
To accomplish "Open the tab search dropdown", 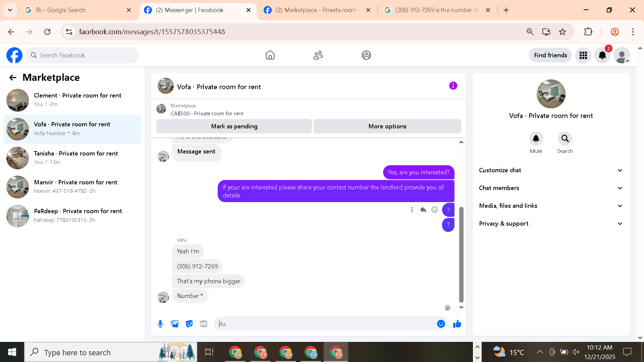I will tap(10, 10).
